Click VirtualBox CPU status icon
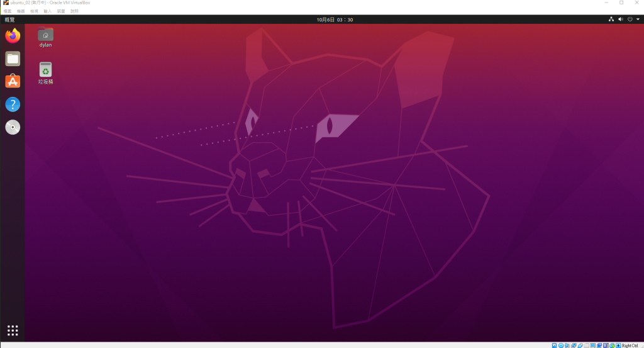The width and height of the screenshot is (644, 348). [606, 345]
